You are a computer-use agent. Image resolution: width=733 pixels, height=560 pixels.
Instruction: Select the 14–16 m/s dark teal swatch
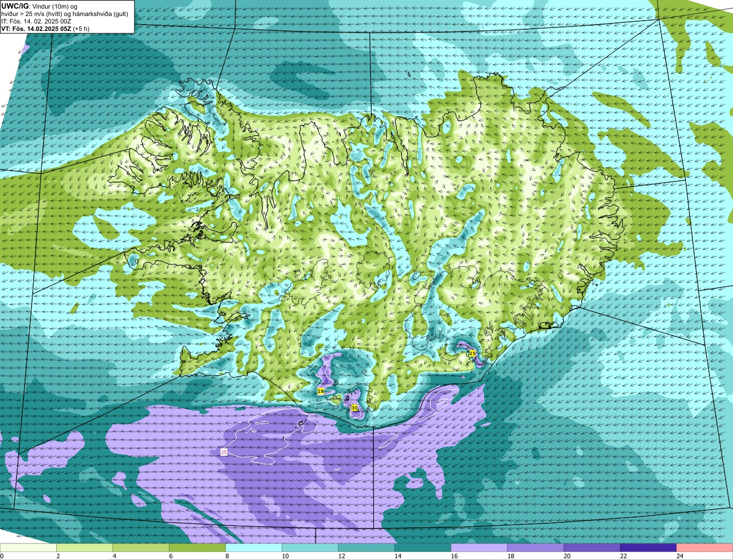(423, 548)
